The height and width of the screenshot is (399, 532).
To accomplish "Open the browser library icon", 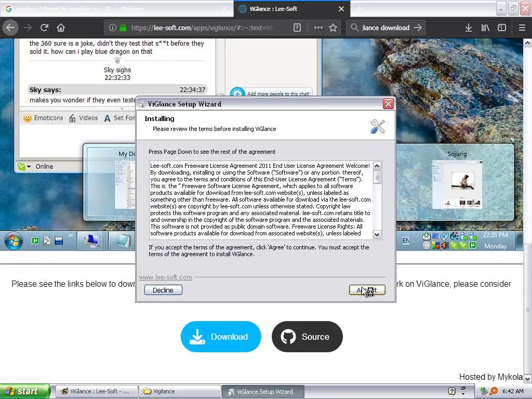I will point(485,28).
